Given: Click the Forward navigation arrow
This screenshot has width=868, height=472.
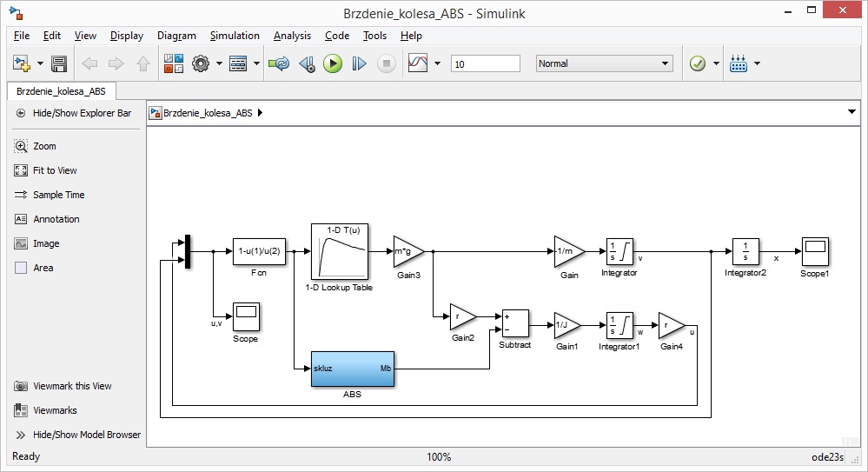Looking at the screenshot, I should tap(116, 63).
